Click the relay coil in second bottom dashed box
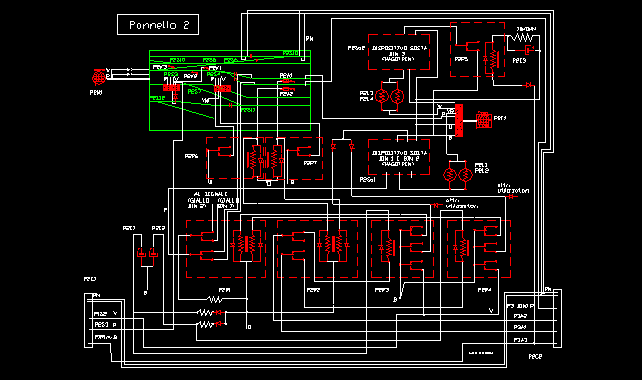 333,245
